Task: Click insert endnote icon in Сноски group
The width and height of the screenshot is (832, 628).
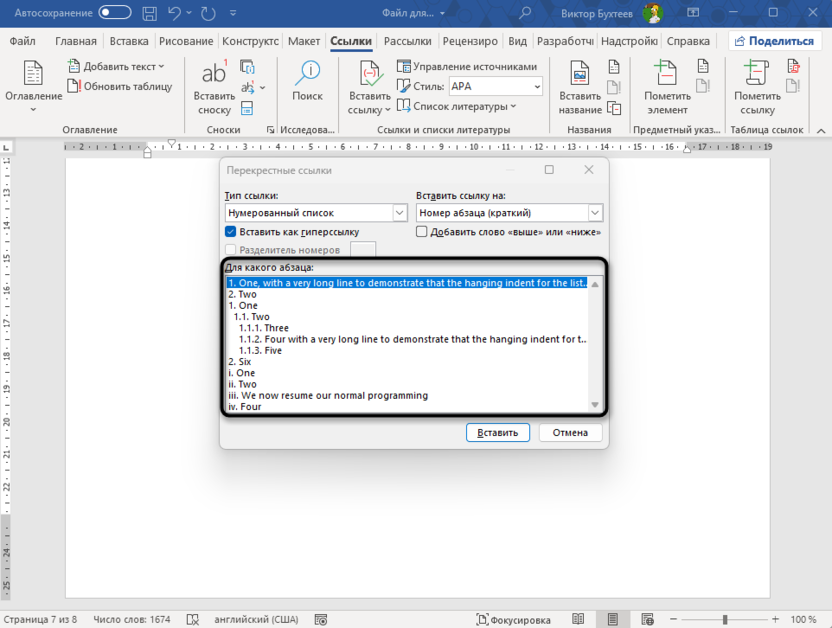Action: pos(247,67)
